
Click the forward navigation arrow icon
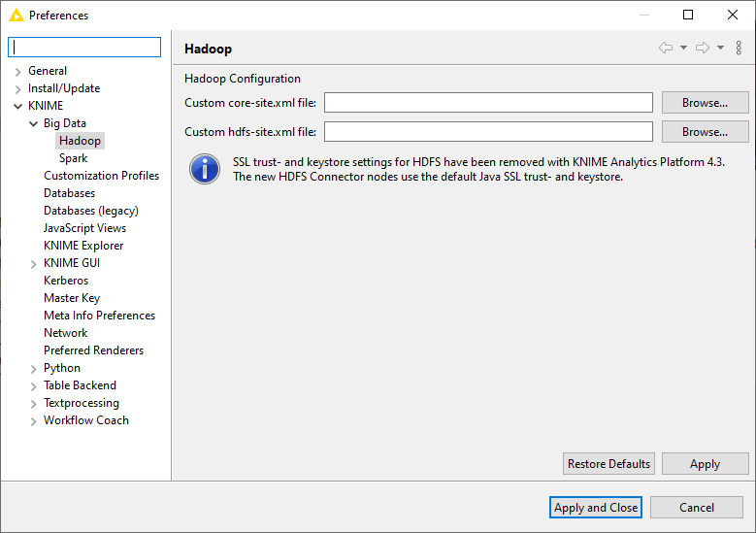[703, 48]
